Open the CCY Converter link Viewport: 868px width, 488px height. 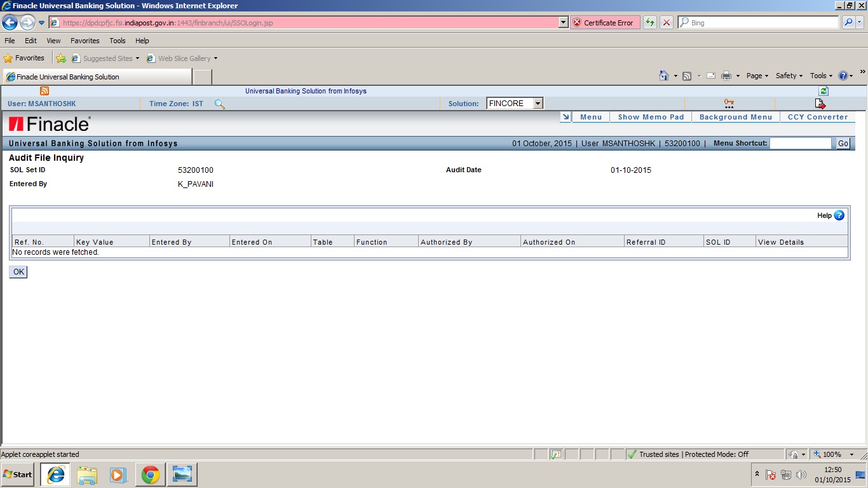point(818,117)
